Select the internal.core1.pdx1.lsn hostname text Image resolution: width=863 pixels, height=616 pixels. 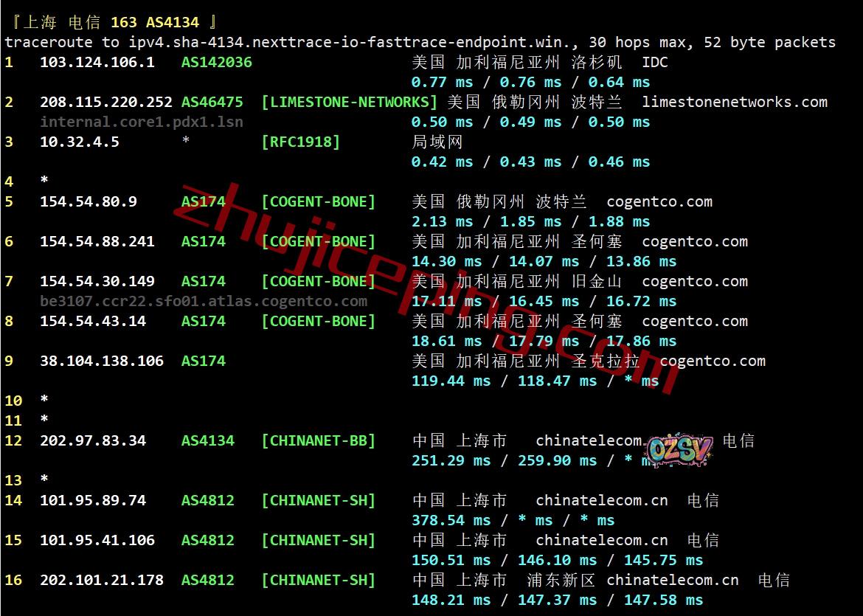[x=141, y=122]
